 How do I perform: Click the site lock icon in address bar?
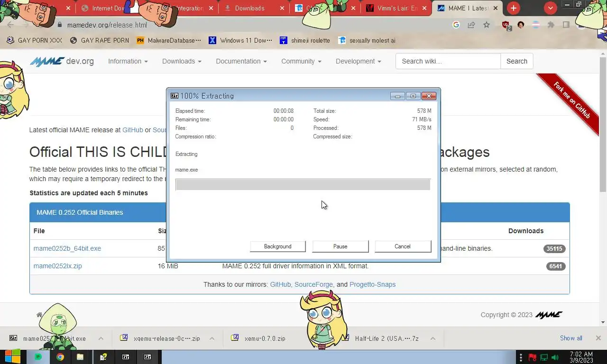pos(60,25)
